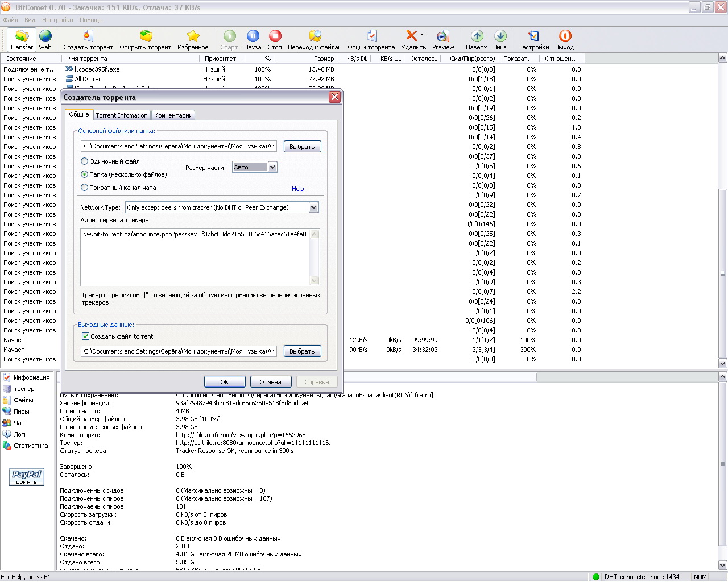Viewport: 728px width, 582px height.
Task: Open the Логи side panel item
Action: (x=15, y=434)
